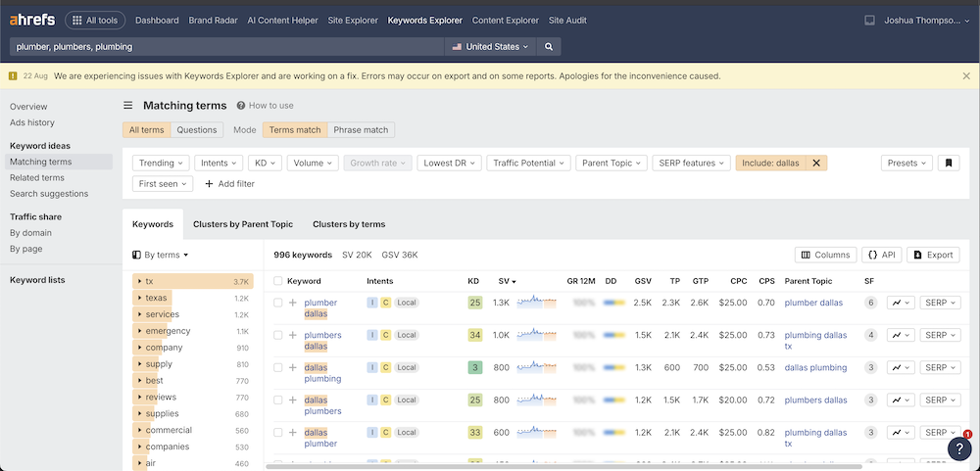Image resolution: width=980 pixels, height=471 pixels.
Task: Go to Related terms in sidebar
Action: tap(37, 177)
